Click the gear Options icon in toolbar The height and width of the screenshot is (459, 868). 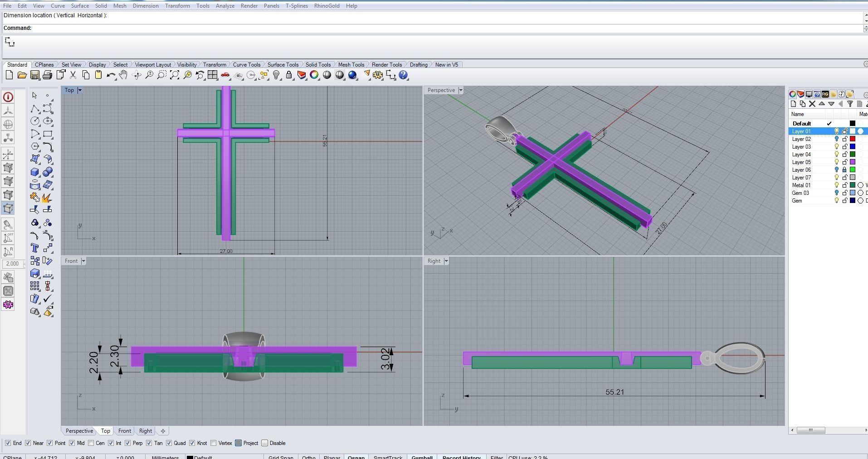tap(378, 75)
